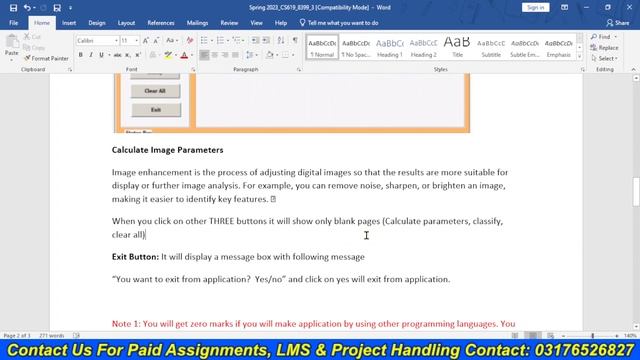Apply the Heading 1 style
640x360 pixels.
[x=389, y=47]
